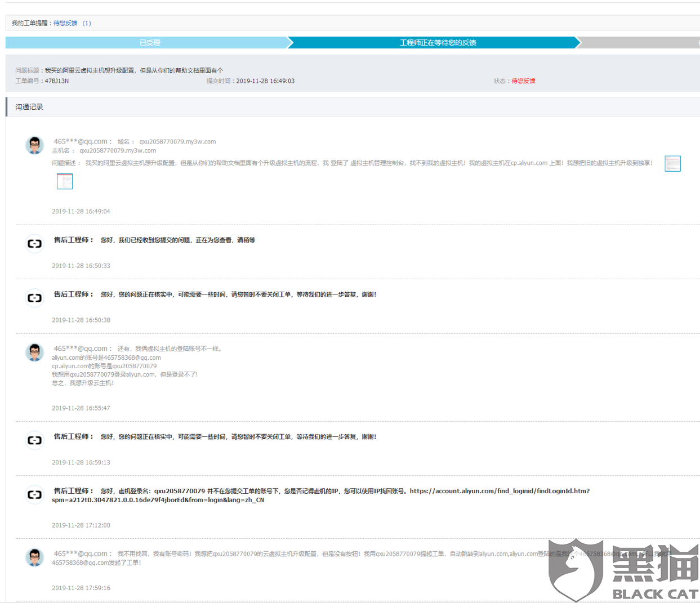Click ticket number 47BJ13N
The image size is (700, 603).
pyautogui.click(x=57, y=81)
